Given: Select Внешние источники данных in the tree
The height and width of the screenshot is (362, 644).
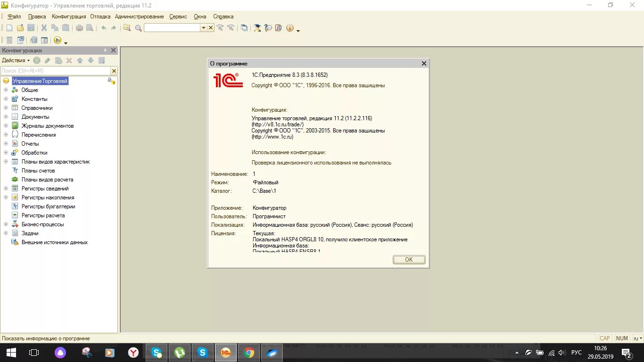Looking at the screenshot, I should [55, 242].
